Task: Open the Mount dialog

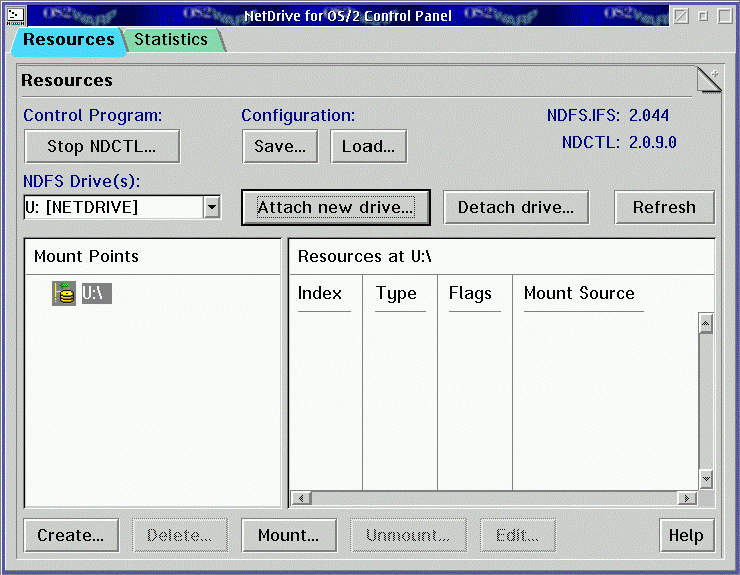Action: pos(289,535)
